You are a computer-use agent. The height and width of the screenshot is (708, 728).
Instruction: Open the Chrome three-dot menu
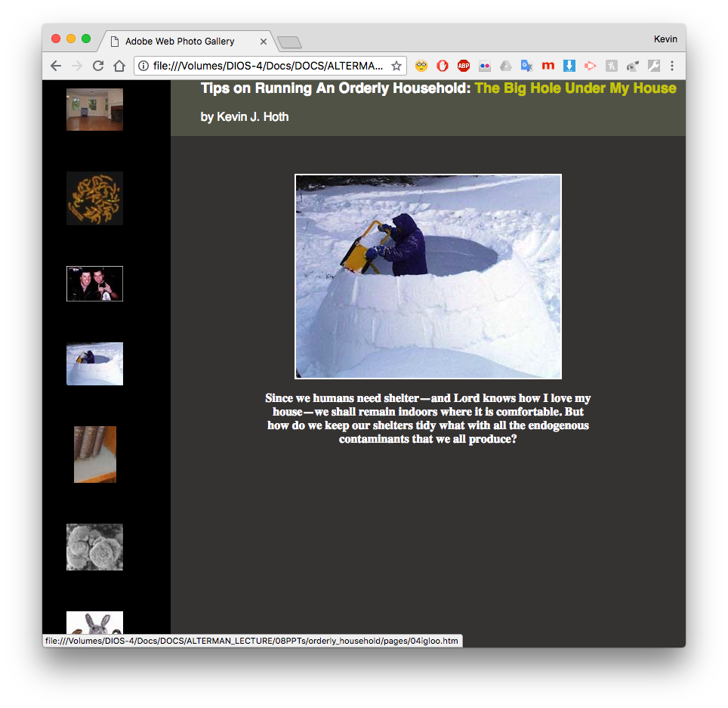[672, 66]
